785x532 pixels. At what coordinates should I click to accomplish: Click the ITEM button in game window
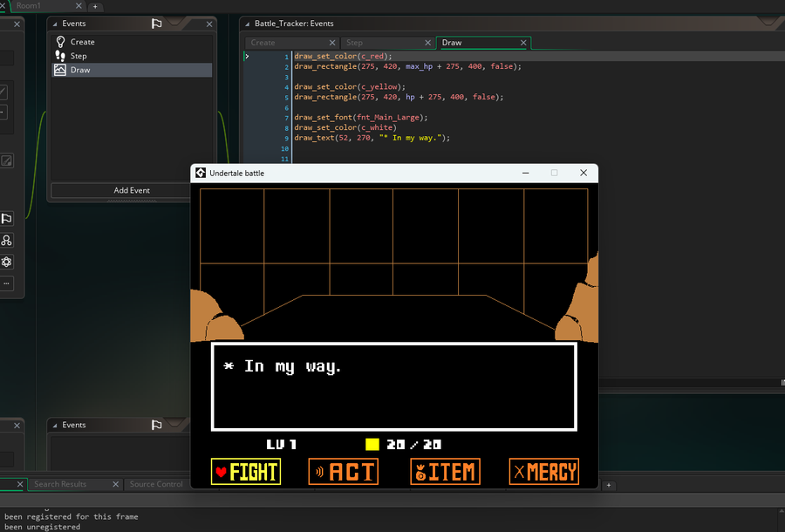pyautogui.click(x=445, y=472)
